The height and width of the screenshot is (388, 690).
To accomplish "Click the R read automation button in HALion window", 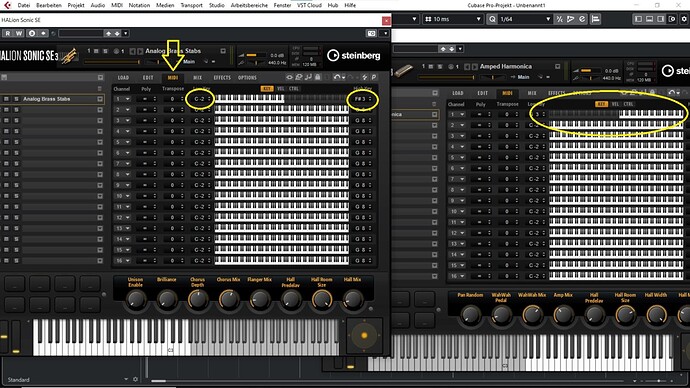I will (x=7, y=33).
